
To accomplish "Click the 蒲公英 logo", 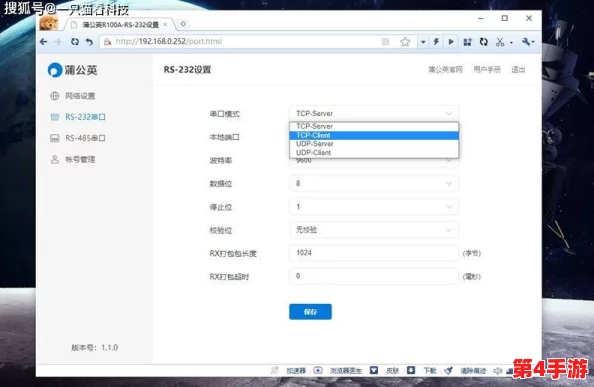I will click(x=72, y=70).
